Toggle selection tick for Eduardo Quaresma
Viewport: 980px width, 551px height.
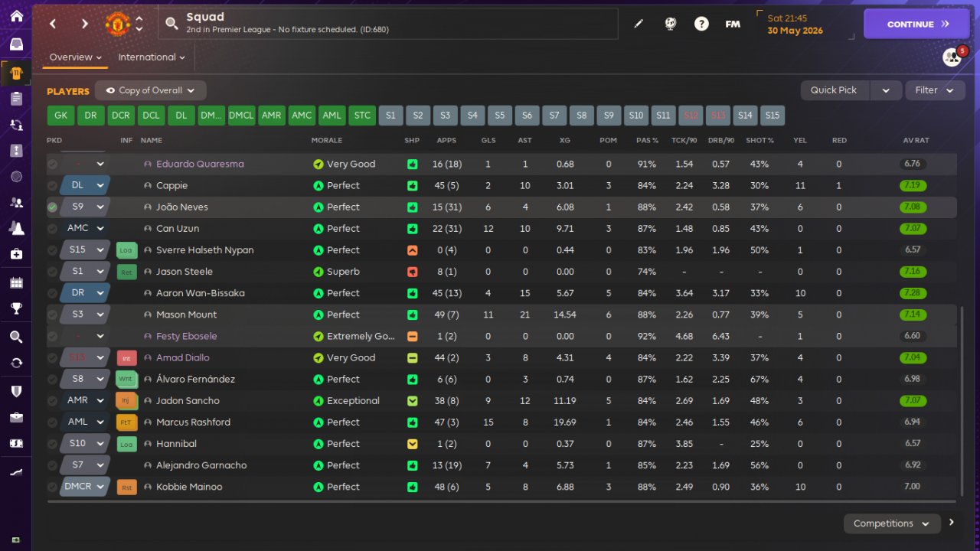52,165
